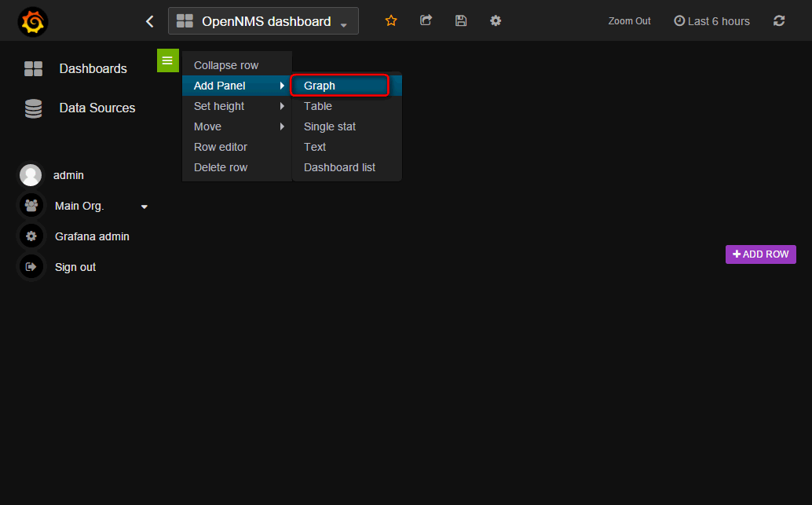The width and height of the screenshot is (812, 505).
Task: Open the share dashboard icon
Action: (x=426, y=20)
